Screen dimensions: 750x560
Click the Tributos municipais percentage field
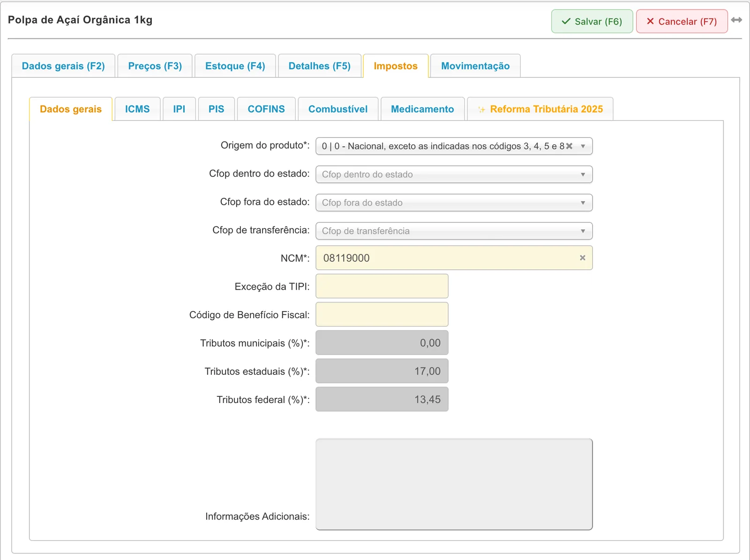point(382,343)
